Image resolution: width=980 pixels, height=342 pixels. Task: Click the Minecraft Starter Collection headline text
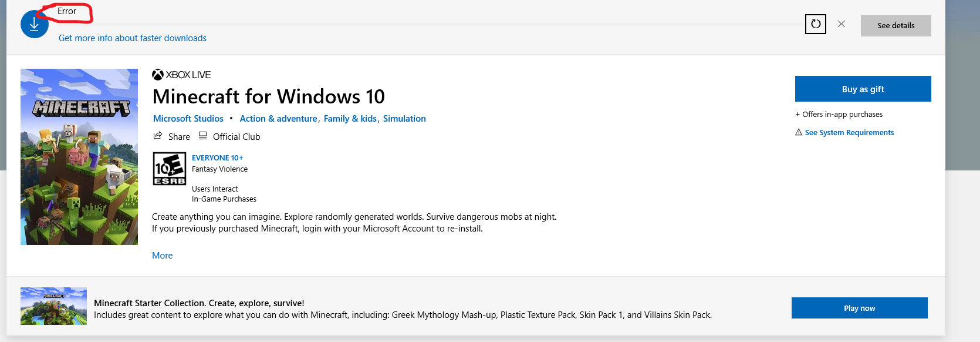(x=199, y=303)
